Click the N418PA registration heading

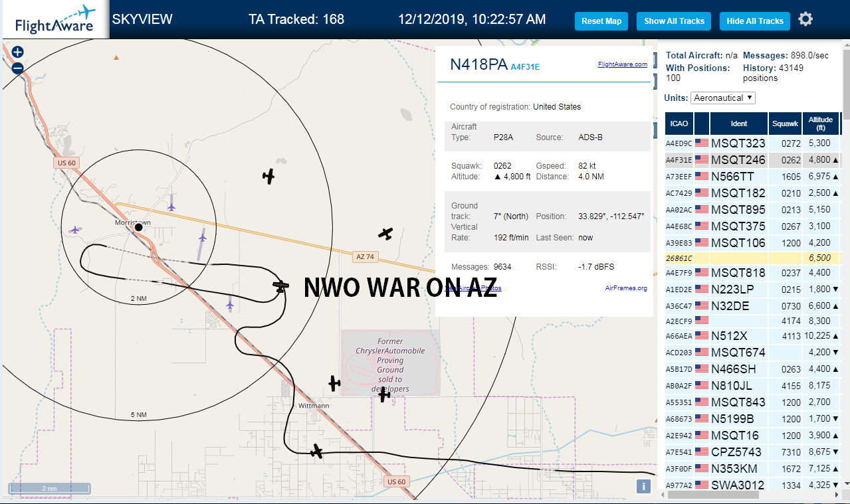coord(479,64)
